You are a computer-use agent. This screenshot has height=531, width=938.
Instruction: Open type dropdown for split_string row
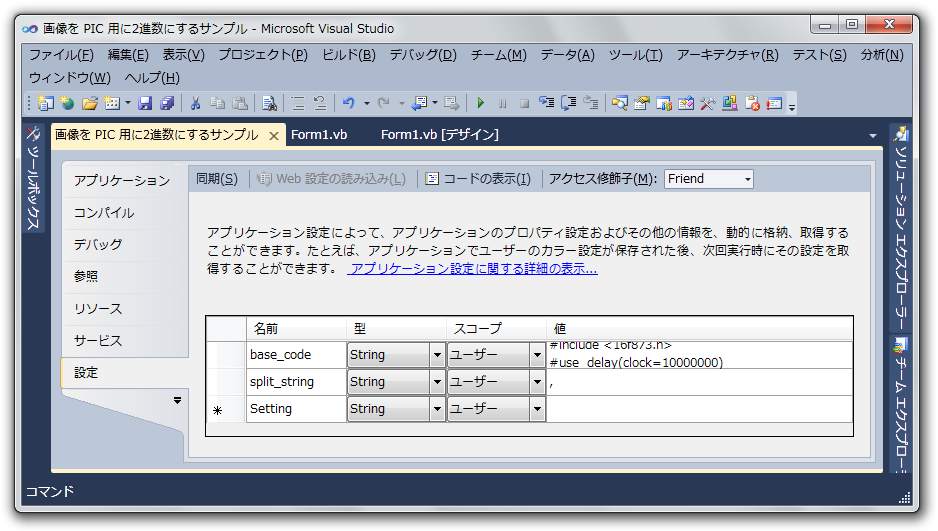point(437,382)
